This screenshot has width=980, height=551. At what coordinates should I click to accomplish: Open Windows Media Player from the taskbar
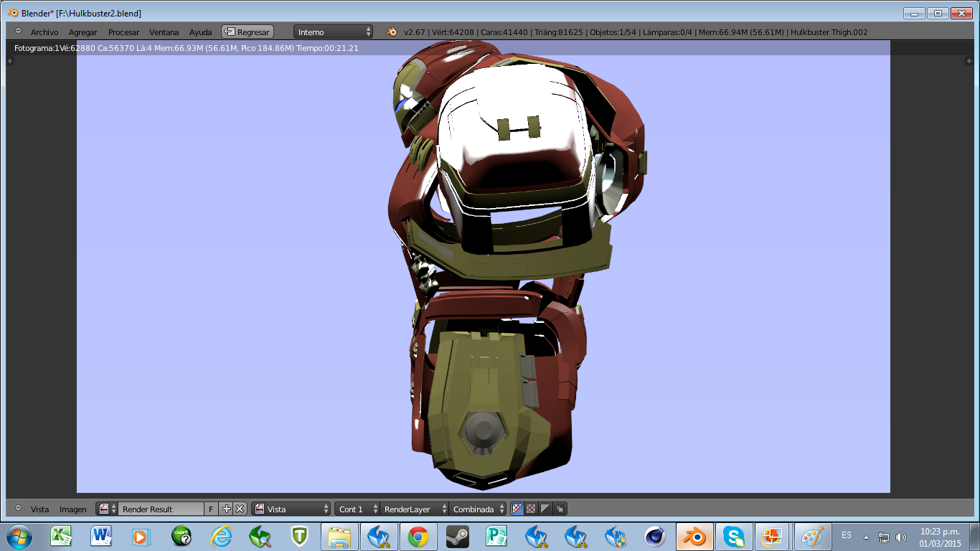[x=141, y=537]
